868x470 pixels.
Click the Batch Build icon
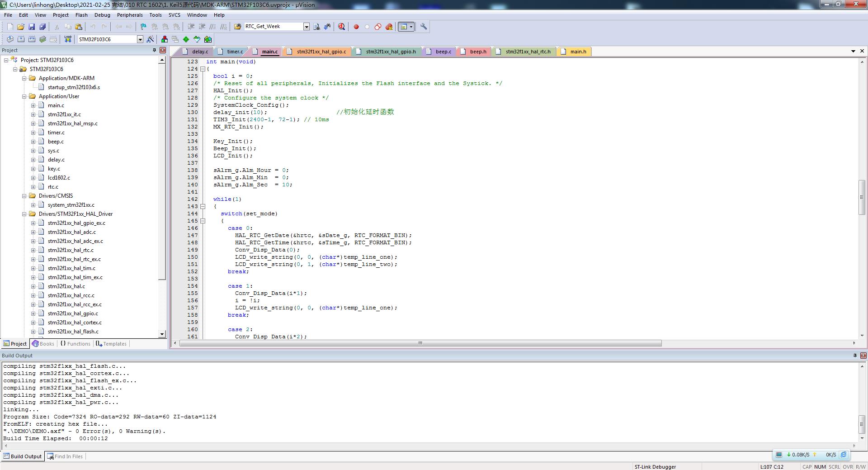click(42, 39)
